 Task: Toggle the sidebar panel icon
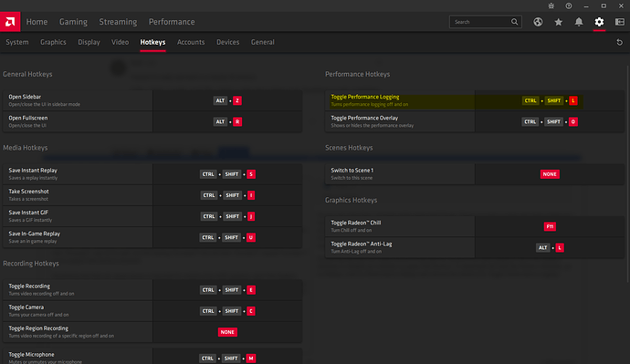(620, 22)
